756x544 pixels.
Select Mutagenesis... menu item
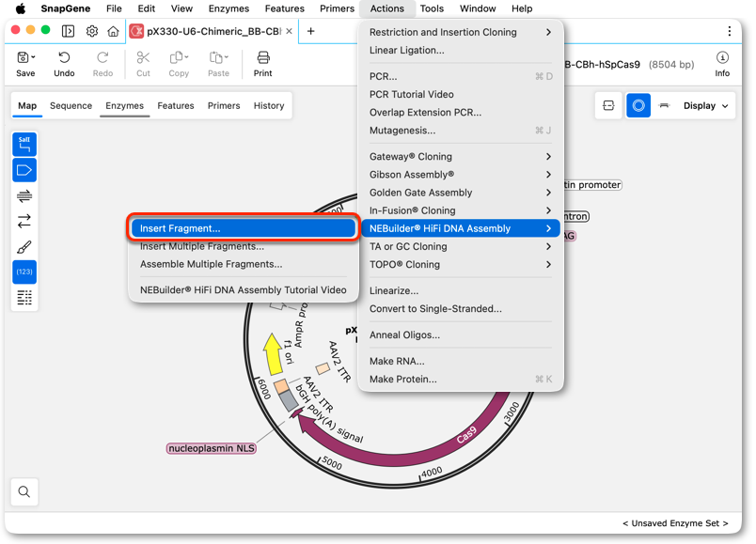(460, 131)
